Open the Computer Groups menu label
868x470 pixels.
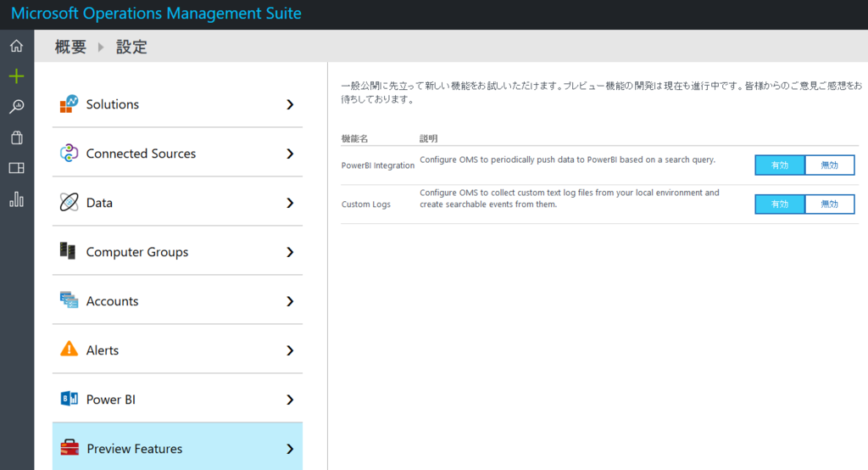[137, 252]
